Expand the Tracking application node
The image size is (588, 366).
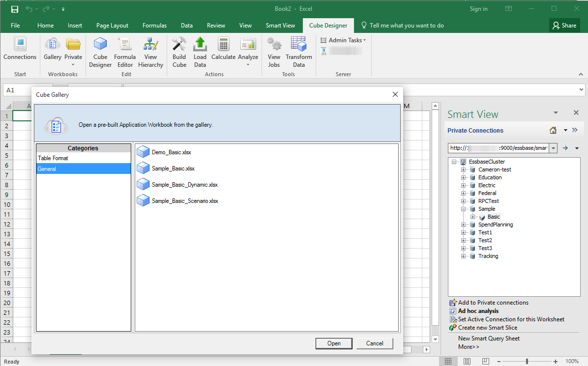click(x=464, y=256)
